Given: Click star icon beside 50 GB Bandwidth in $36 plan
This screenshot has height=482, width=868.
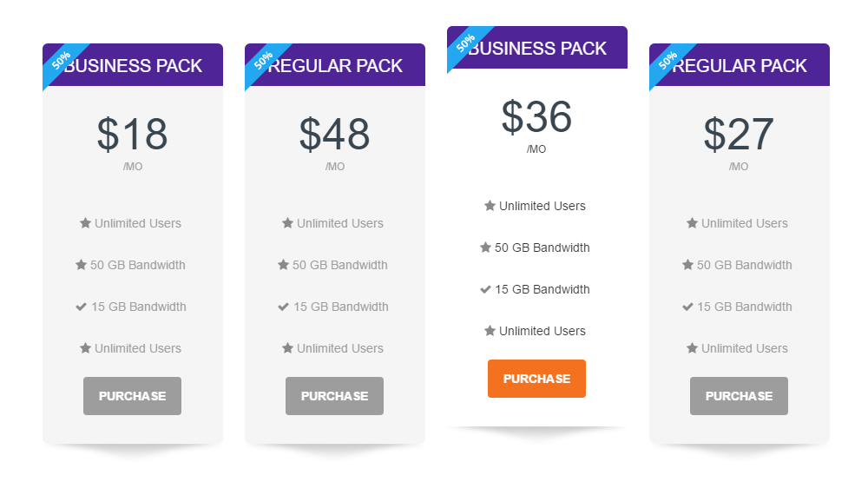Looking at the screenshot, I should (x=485, y=248).
